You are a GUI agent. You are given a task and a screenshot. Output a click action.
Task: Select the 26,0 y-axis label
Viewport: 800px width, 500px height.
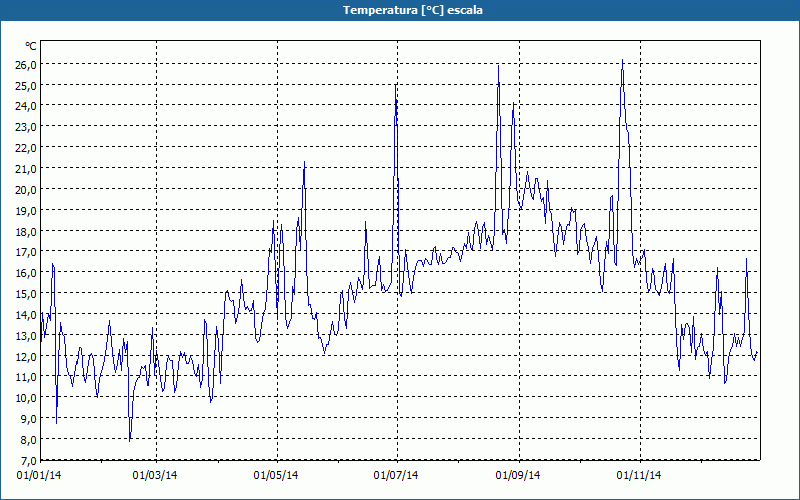[x=25, y=64]
